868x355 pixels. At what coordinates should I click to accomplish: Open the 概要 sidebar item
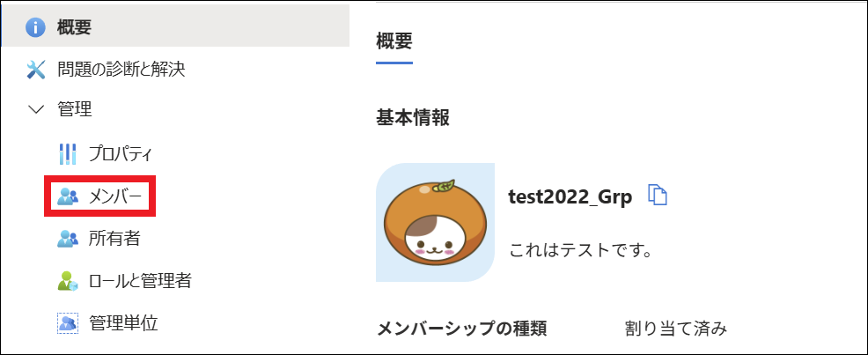(x=176, y=26)
